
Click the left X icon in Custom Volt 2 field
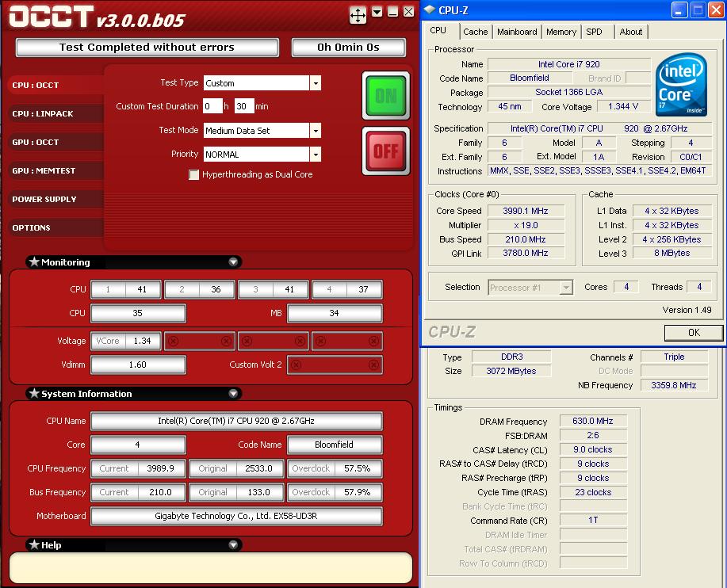297,365
